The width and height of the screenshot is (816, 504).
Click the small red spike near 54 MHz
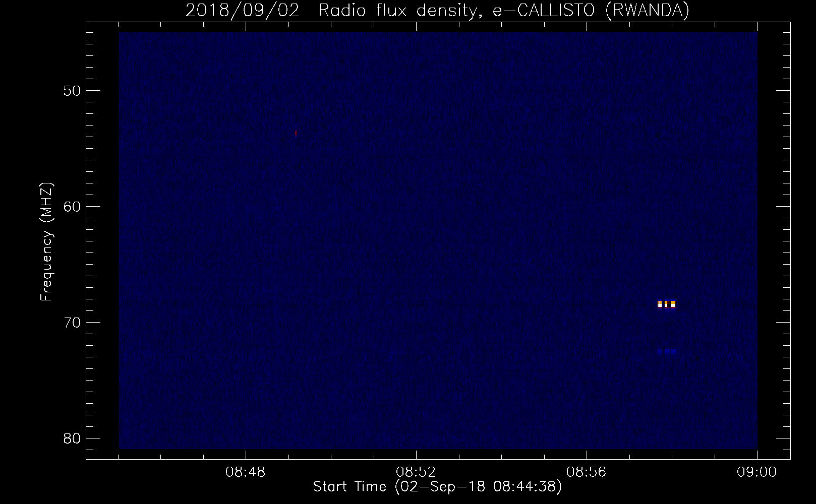pos(296,133)
